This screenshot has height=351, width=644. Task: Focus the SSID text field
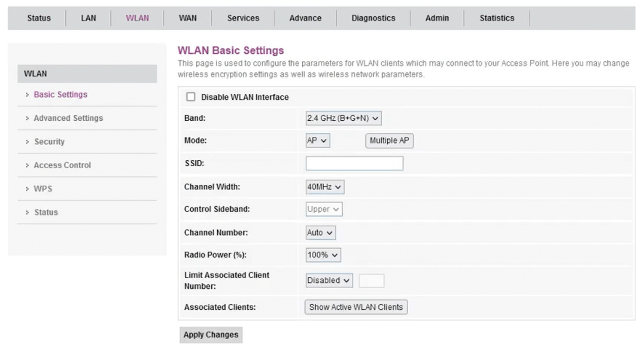[x=354, y=163]
